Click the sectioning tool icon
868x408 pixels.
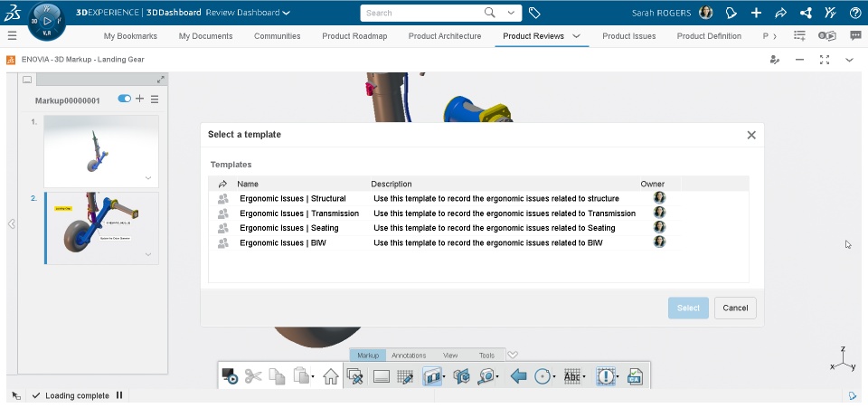[432, 376]
